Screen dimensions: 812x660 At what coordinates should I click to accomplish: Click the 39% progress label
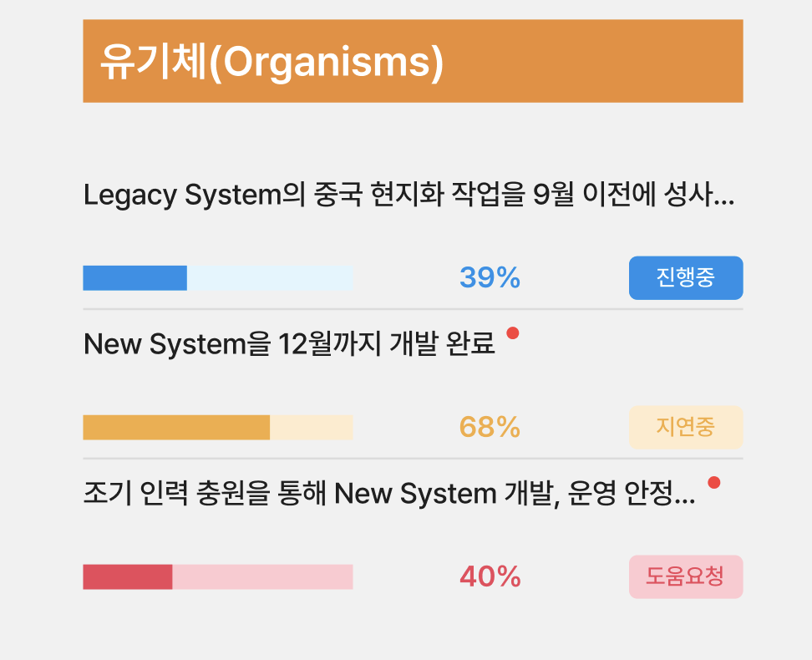(x=489, y=278)
